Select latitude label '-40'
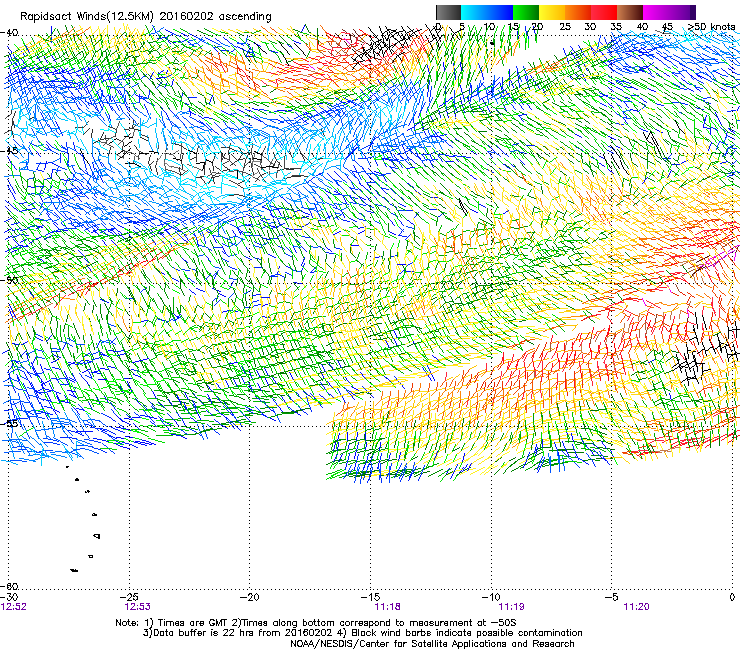Image resolution: width=740 pixels, height=650 pixels. (9, 33)
